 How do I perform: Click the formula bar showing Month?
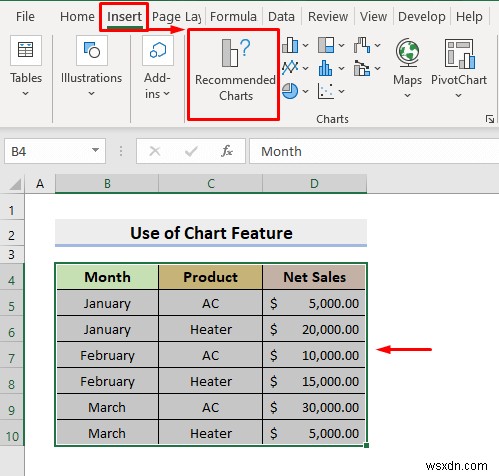click(373, 151)
